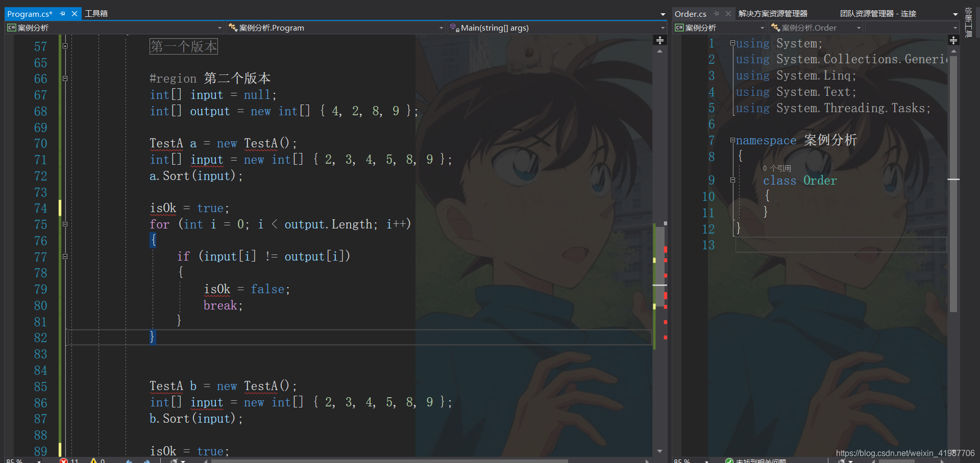Click the collapsed 第一个版本 region box
This screenshot has width=980, height=463.
(x=184, y=46)
